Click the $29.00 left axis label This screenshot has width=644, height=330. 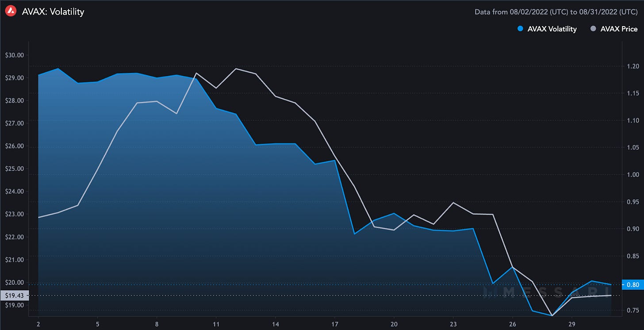click(x=15, y=78)
